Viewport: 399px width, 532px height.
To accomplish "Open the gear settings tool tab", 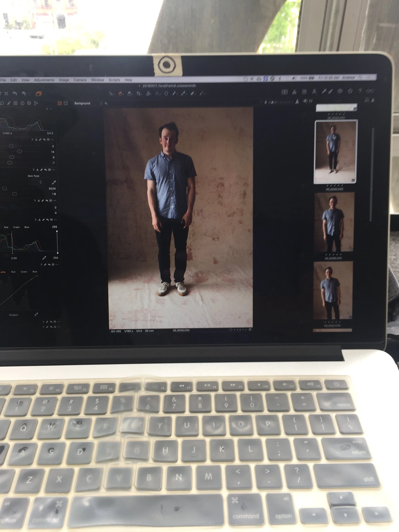I will point(29,103).
